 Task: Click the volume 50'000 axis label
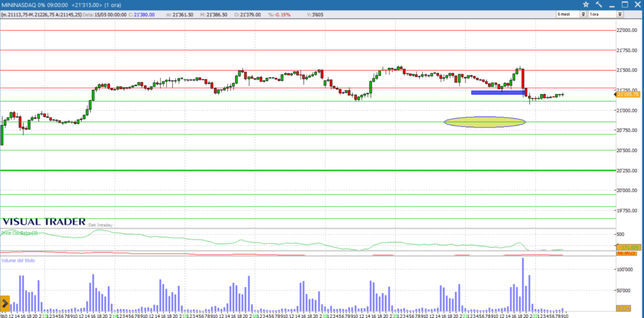(x=623, y=290)
